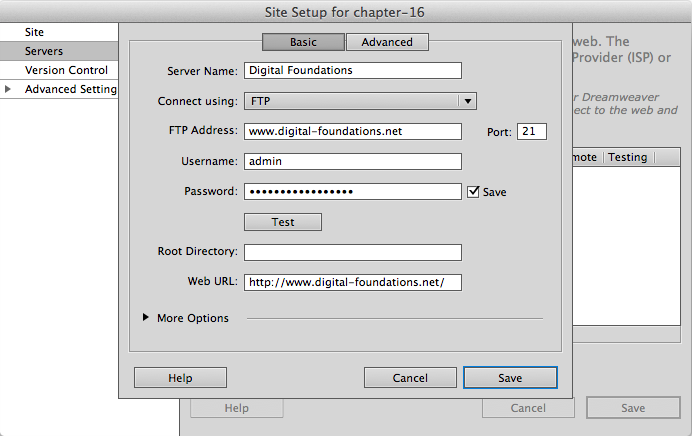Open the Advanced tab
The height and width of the screenshot is (436, 692).
(x=387, y=42)
